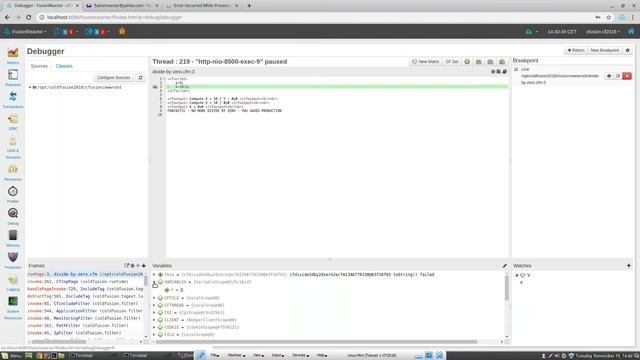
Task: Open the Debug section in the sidebar
Action: (x=13, y=216)
